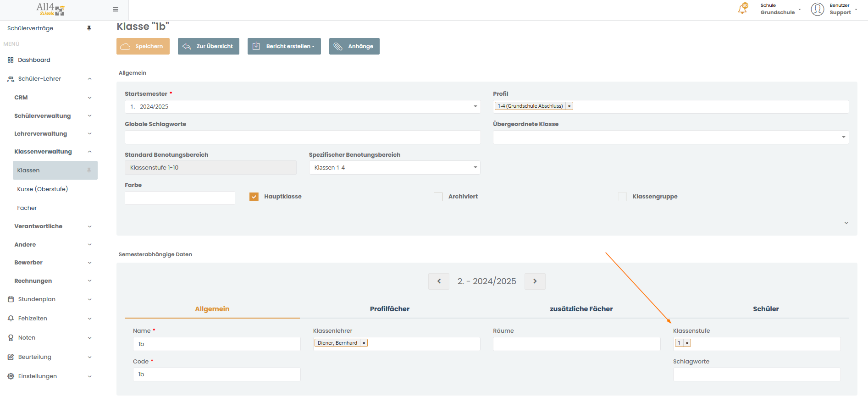Screen dimensions: 868x407
Task: Open the Startsemester dropdown
Action: (303, 107)
